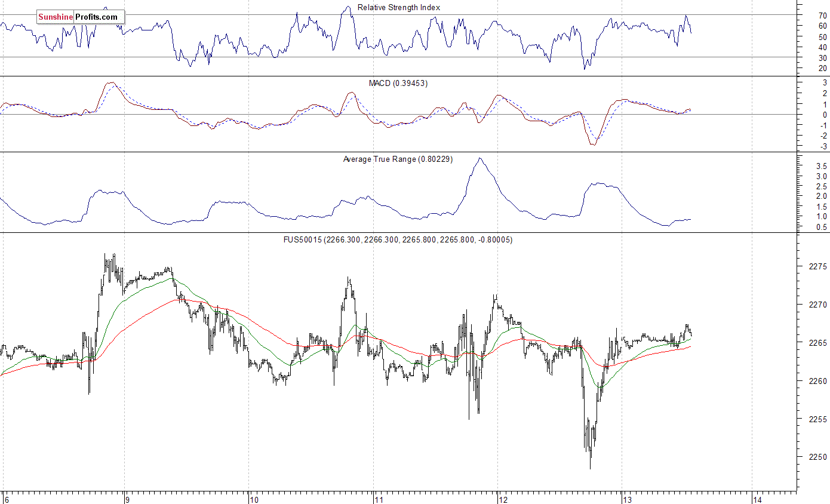This screenshot has height=504, width=830.
Task: Click the MACD -3 axis label
Action: [x=823, y=146]
